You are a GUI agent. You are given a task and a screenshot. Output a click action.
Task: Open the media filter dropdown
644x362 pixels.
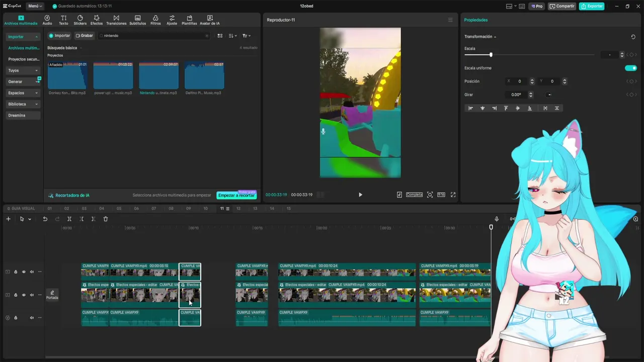(247, 36)
